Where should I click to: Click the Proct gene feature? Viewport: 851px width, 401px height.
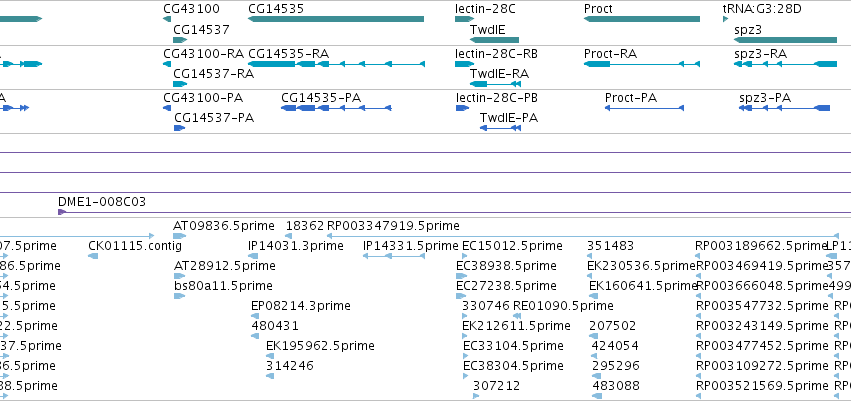tap(642, 20)
